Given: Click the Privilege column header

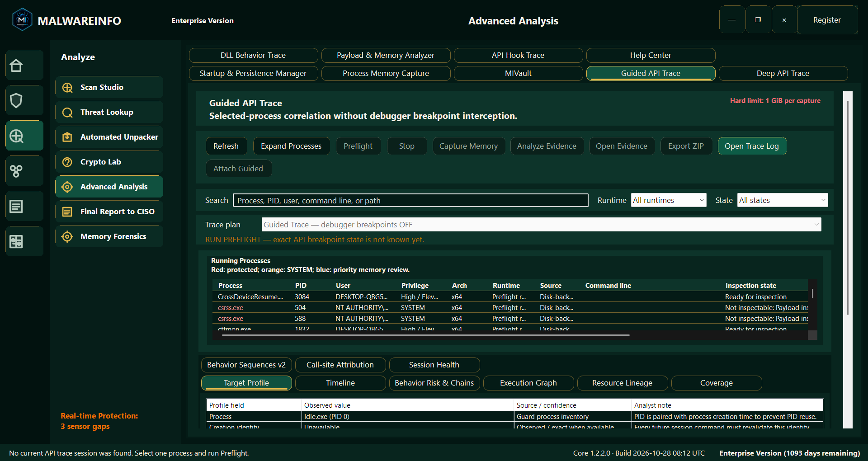Looking at the screenshot, I should pyautogui.click(x=415, y=286).
